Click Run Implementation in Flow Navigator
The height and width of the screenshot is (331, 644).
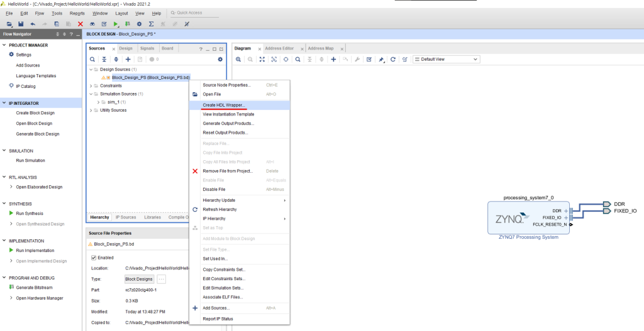point(35,251)
